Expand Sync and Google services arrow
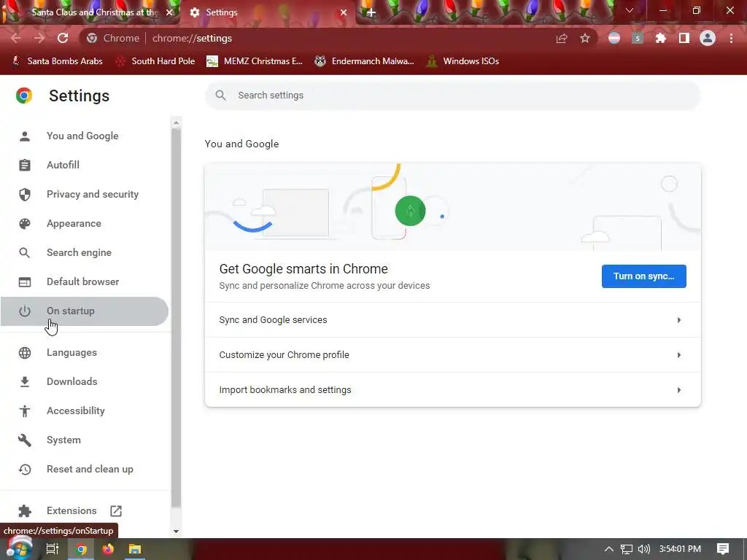 [x=679, y=320]
